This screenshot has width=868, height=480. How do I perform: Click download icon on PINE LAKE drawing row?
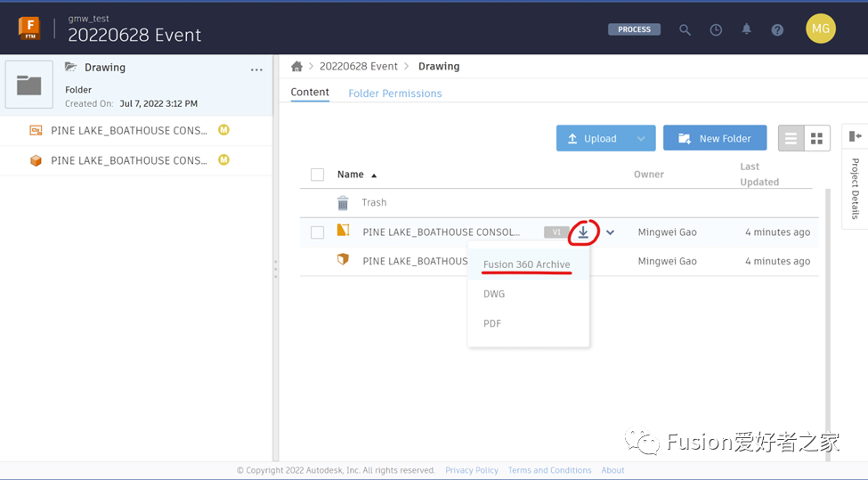[x=583, y=232]
